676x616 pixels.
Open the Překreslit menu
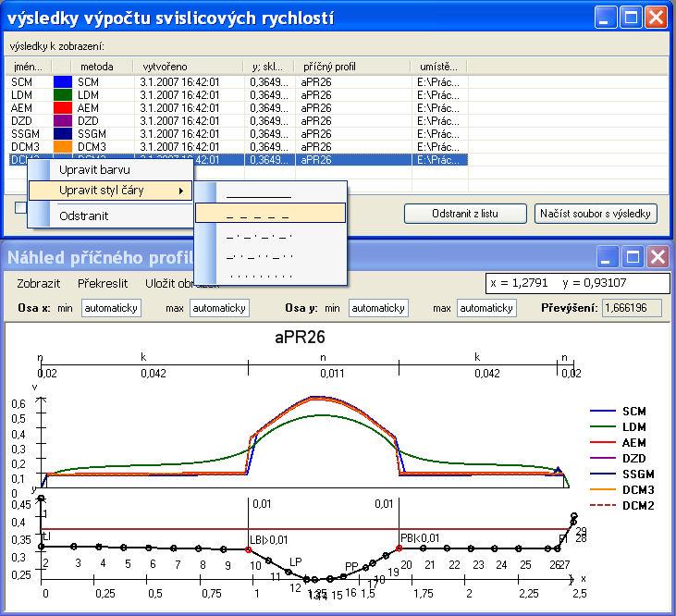click(103, 283)
